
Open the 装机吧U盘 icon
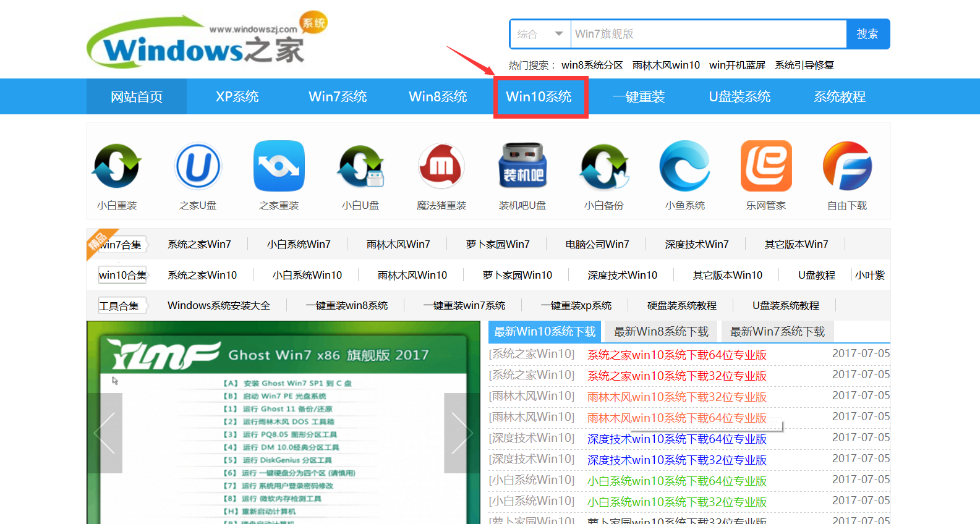pyautogui.click(x=522, y=166)
